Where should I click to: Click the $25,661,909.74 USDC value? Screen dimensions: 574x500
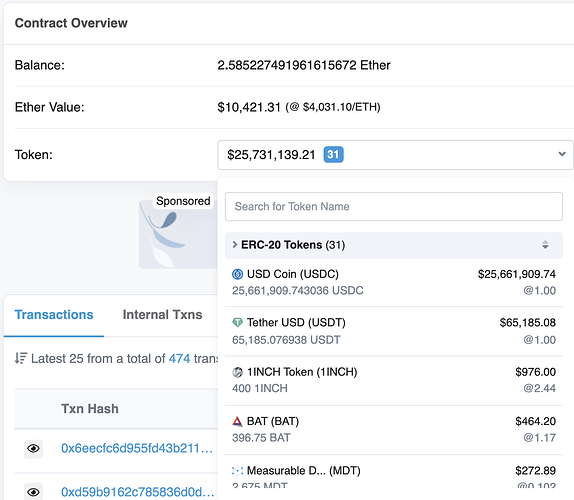click(517, 274)
